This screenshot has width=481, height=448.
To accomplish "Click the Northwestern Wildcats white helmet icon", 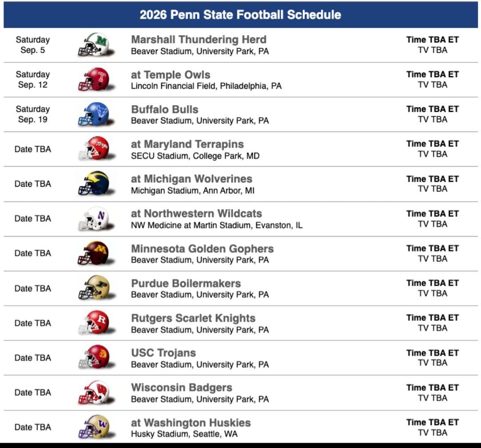I will click(x=94, y=218).
